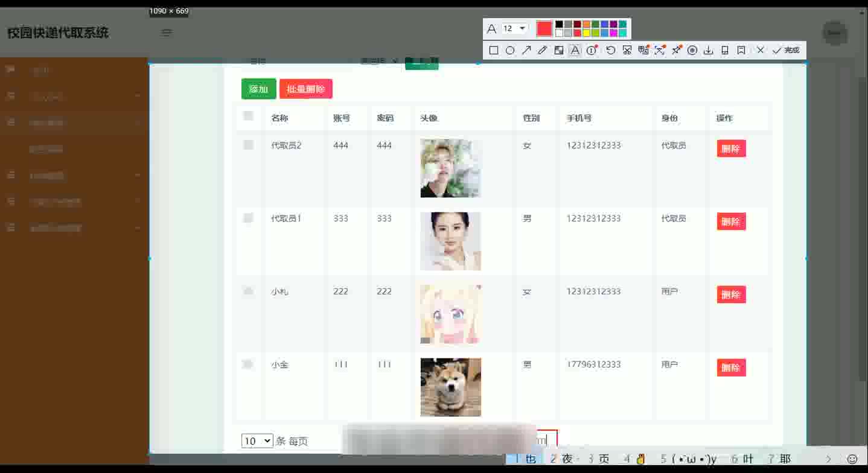Click the account cell 444
The height and width of the screenshot is (473, 868).
tap(340, 145)
